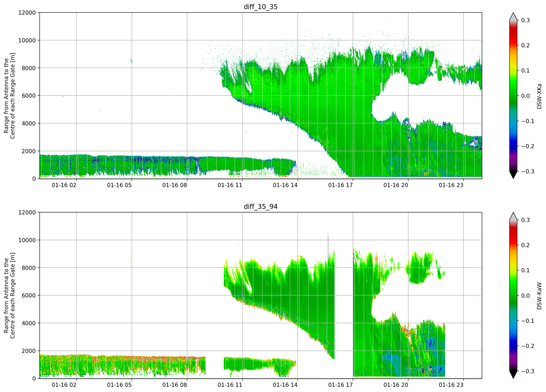Click the 0.2 tick on DSW-KaW colorbar

tap(526, 245)
